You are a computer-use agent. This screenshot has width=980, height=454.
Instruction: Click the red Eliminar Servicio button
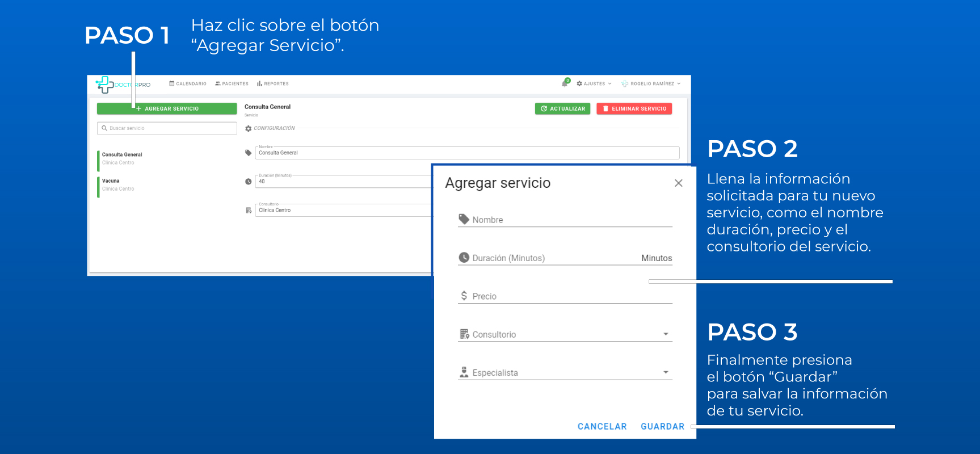point(634,108)
